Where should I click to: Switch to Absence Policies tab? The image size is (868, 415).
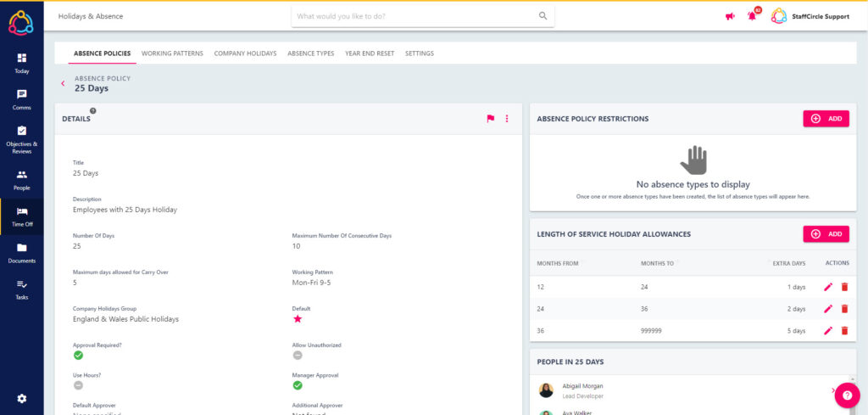coord(102,53)
